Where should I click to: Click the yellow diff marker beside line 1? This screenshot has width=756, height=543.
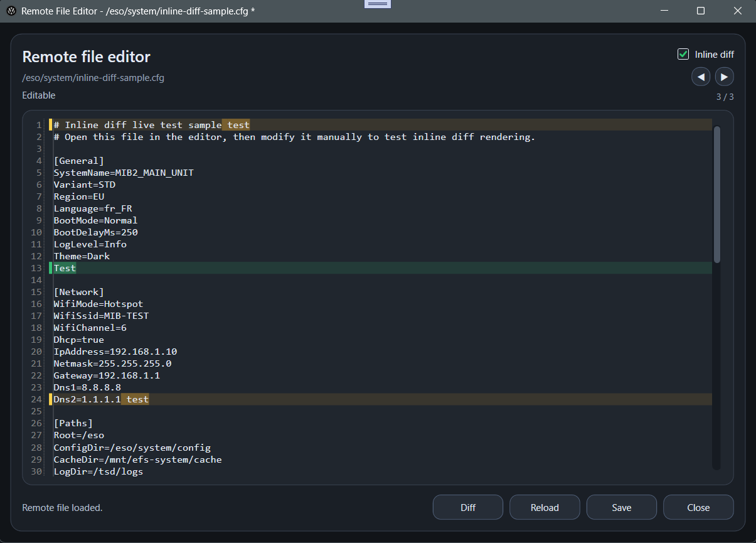coord(50,124)
